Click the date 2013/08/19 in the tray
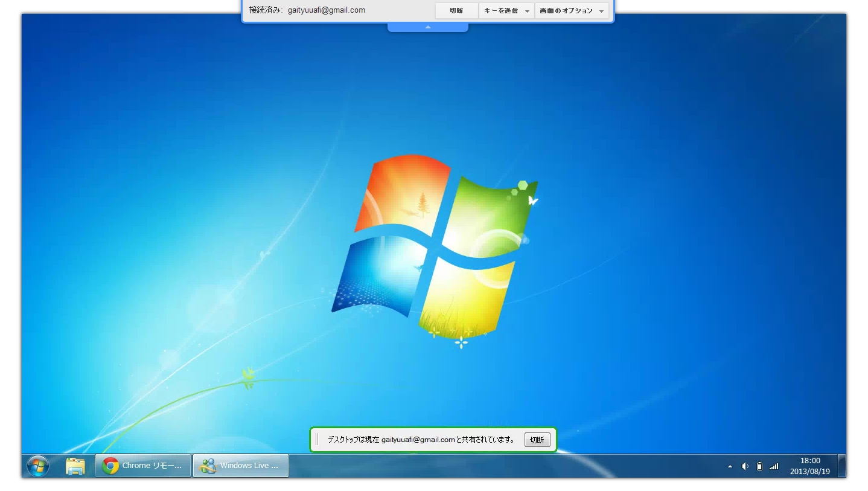 click(x=810, y=472)
